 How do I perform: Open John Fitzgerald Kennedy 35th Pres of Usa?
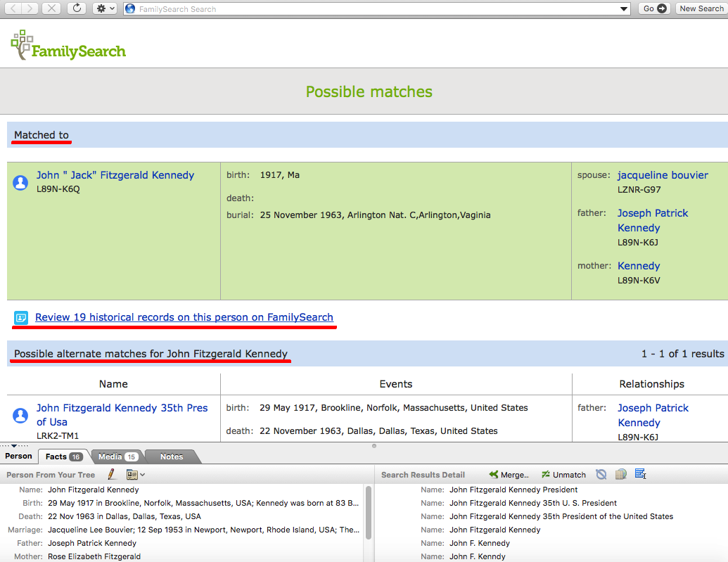122,415
